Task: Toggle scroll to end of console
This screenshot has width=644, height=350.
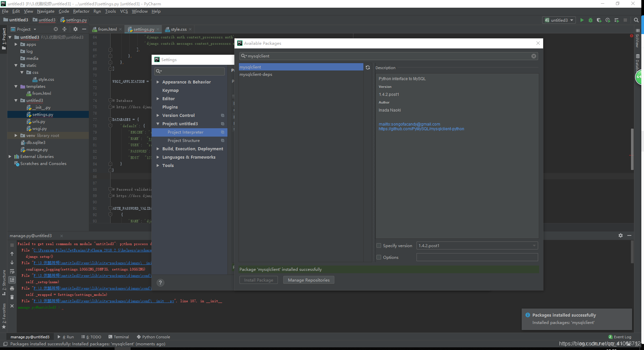Action: click(x=12, y=280)
